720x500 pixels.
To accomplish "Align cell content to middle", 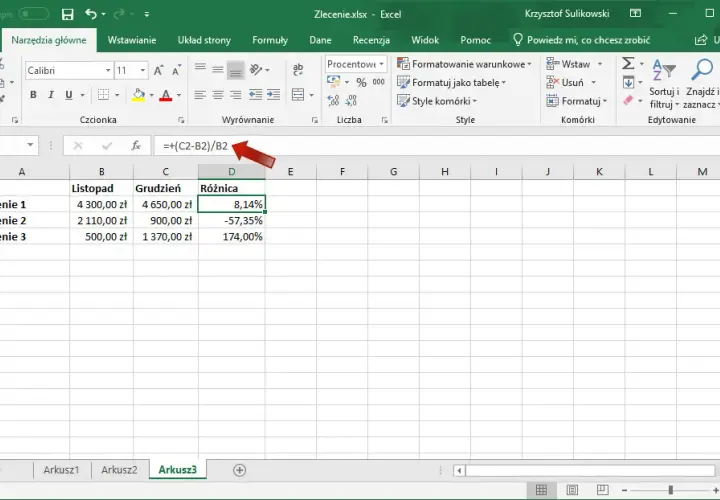I will 218,70.
